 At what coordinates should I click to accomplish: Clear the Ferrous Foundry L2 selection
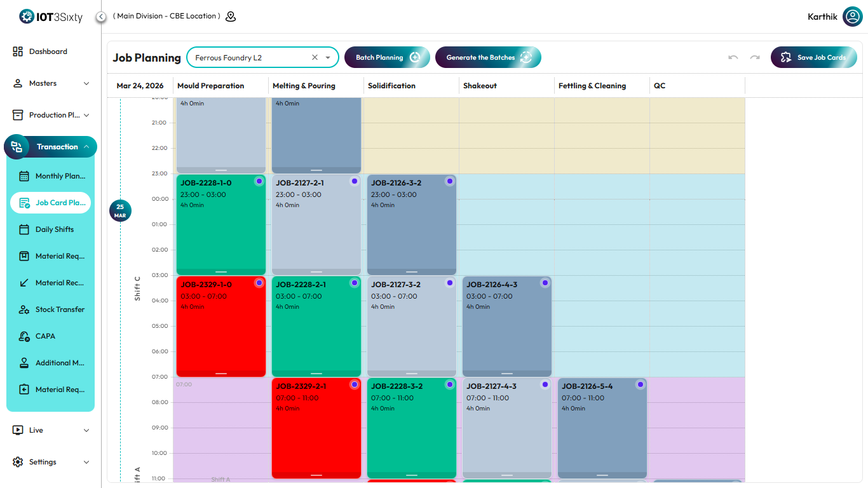point(315,57)
